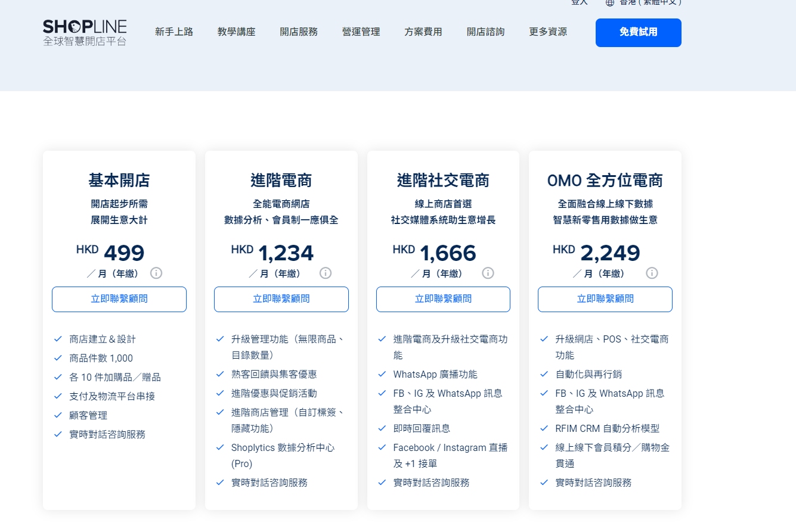Click the checkmark beside 顧客管理
Image resolution: width=796 pixels, height=532 pixels.
58,415
